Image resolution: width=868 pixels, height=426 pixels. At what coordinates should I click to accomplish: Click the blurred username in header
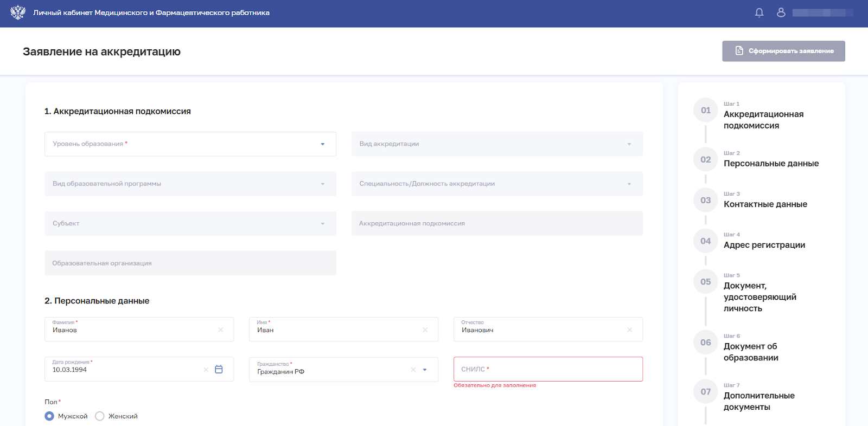[x=822, y=12]
